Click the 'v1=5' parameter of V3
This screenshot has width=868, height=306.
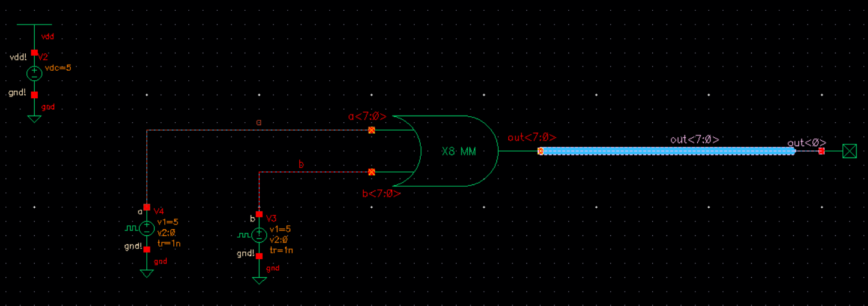pos(280,229)
